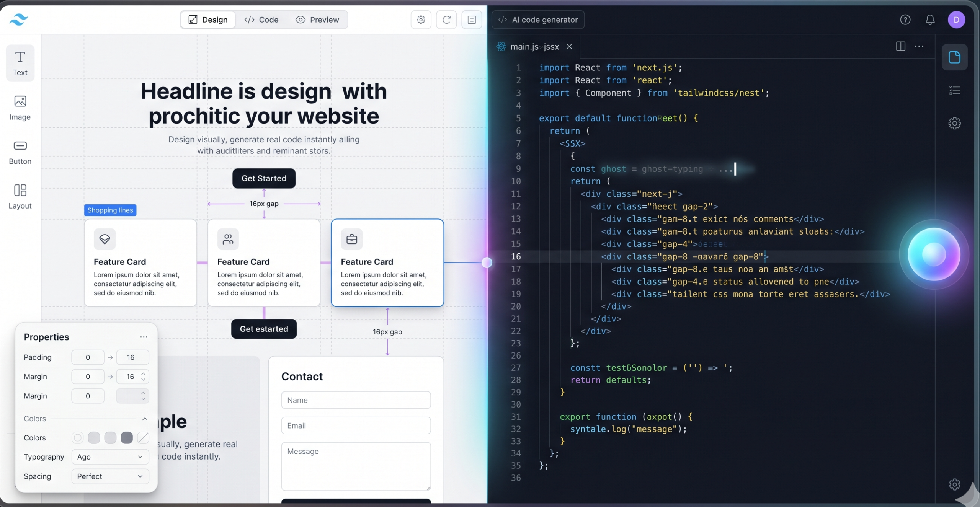Pick the darkest gray color swatch
This screenshot has height=507, width=980.
[127, 438]
